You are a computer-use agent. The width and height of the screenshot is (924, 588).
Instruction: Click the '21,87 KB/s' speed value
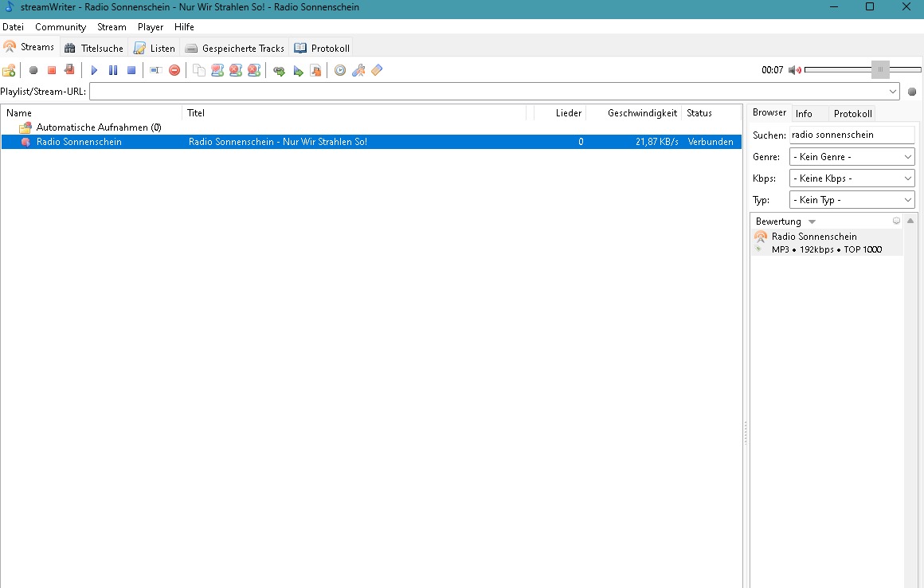(x=657, y=142)
